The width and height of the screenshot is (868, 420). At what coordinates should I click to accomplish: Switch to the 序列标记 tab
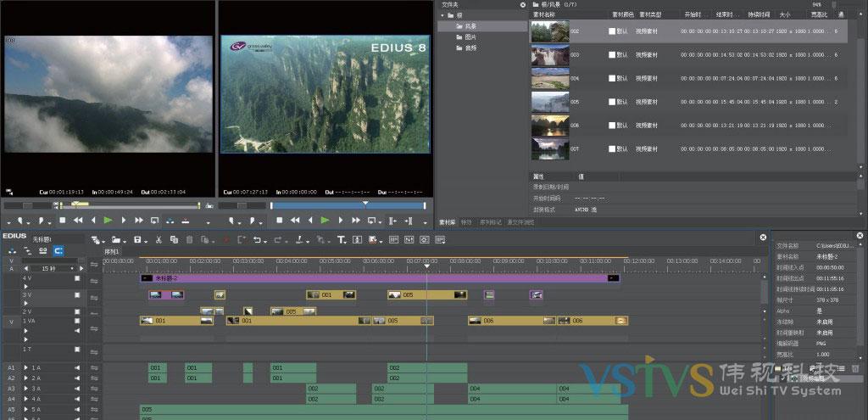(x=490, y=222)
